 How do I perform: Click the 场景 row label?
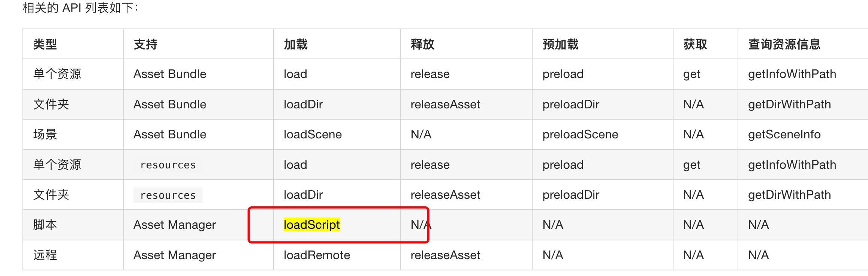[45, 134]
